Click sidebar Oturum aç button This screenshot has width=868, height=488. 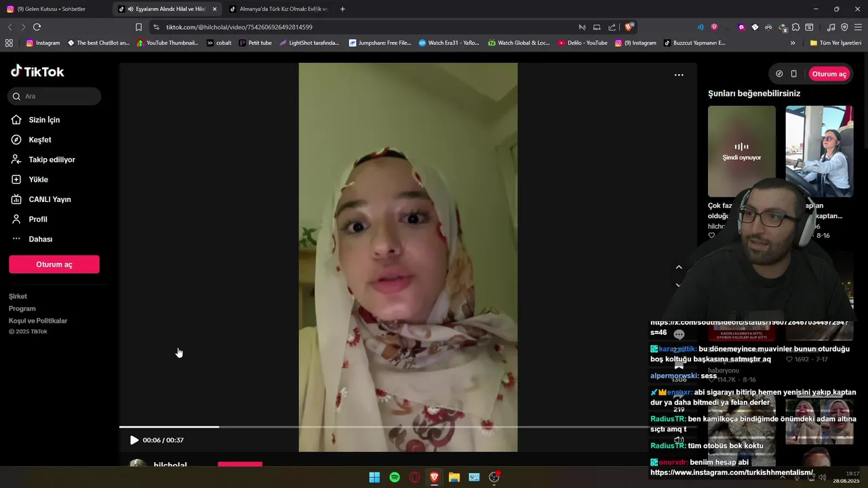54,264
